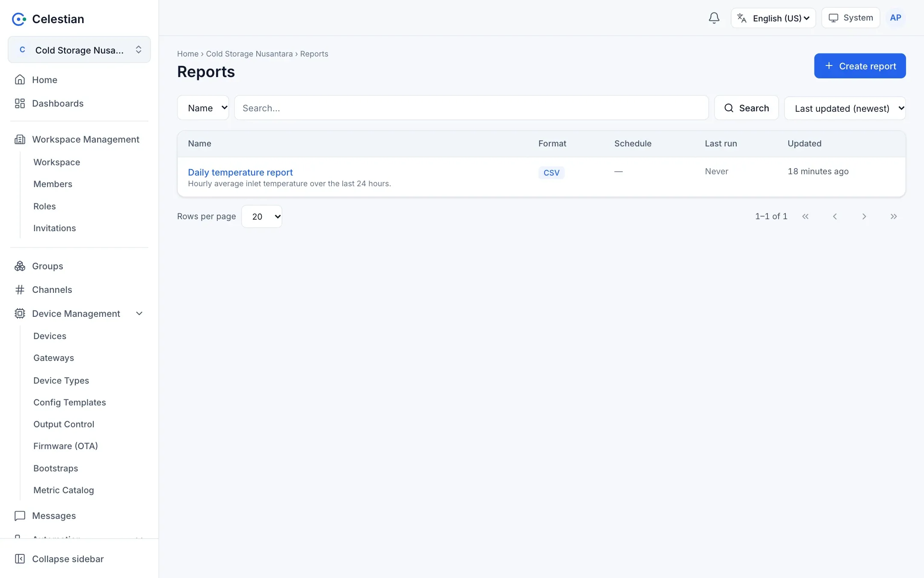The width and height of the screenshot is (924, 578).
Task: Click the CSV format badge
Action: click(551, 173)
